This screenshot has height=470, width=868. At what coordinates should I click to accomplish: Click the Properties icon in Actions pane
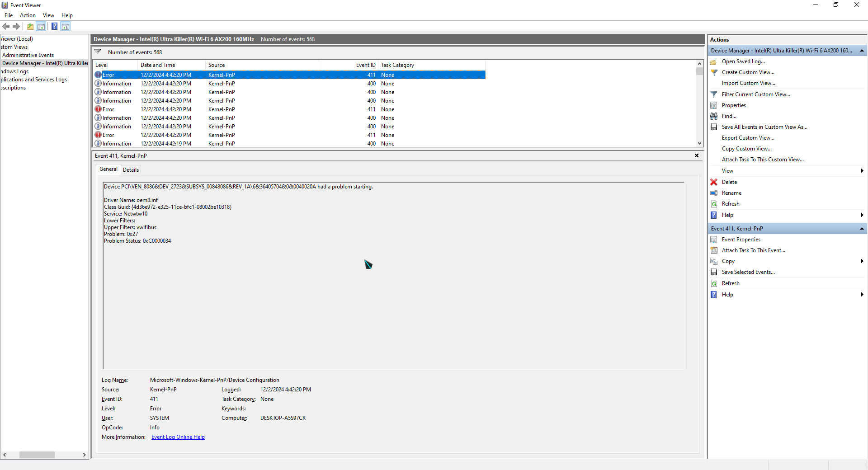click(x=714, y=105)
